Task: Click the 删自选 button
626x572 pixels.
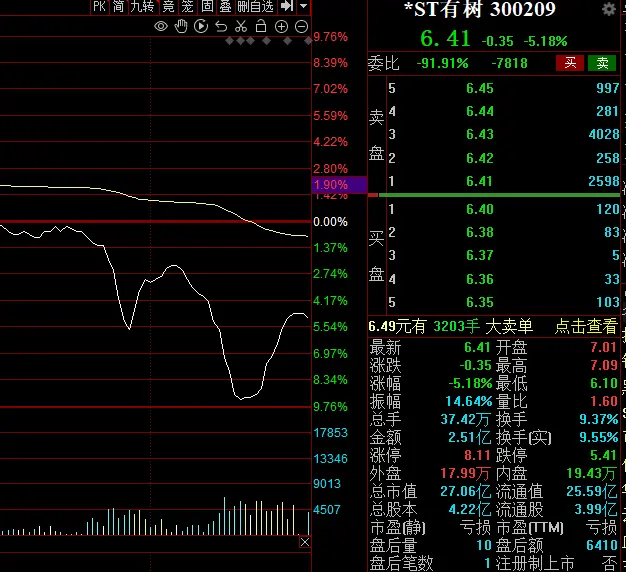Action: (x=256, y=6)
